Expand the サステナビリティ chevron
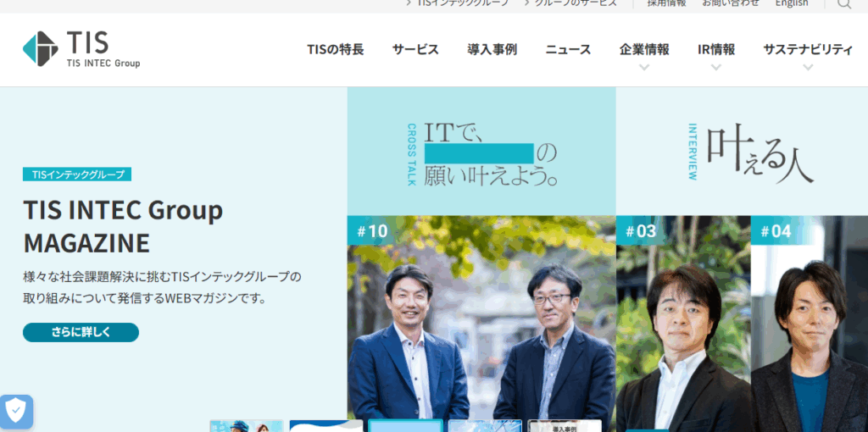868x432 pixels. click(808, 68)
